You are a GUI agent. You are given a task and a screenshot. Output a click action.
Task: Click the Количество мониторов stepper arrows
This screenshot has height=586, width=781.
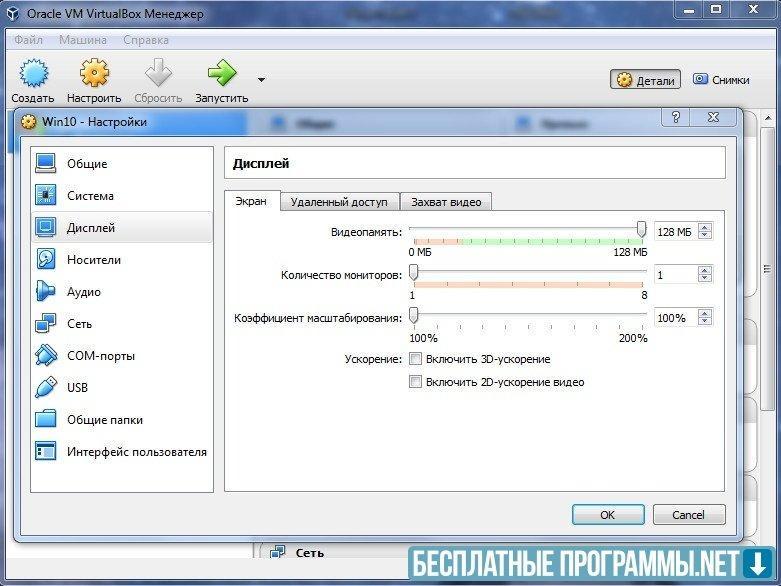[x=705, y=274]
